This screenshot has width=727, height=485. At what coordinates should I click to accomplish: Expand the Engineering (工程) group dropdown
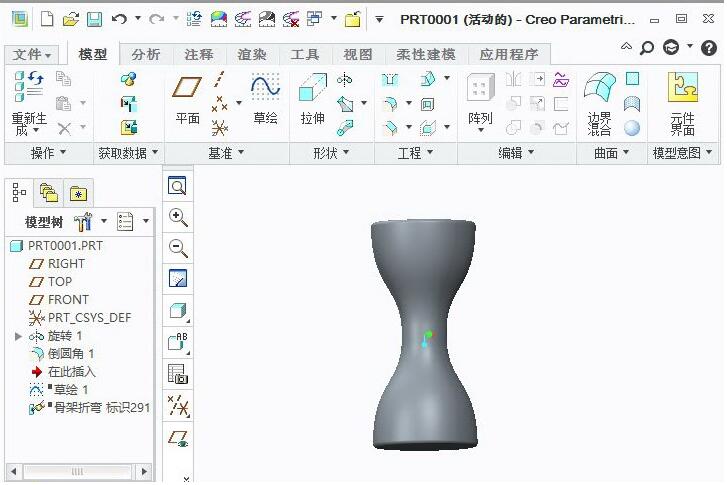[x=415, y=153]
